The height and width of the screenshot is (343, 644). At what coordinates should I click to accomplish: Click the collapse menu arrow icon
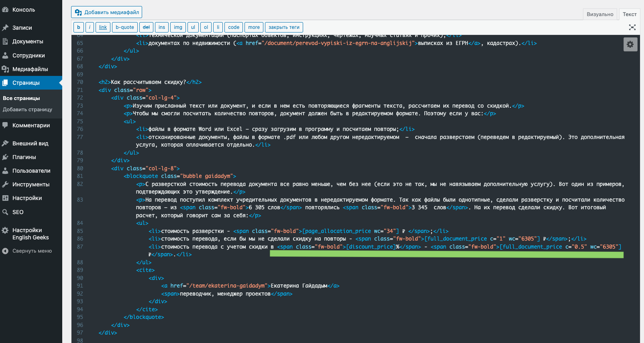click(5, 251)
